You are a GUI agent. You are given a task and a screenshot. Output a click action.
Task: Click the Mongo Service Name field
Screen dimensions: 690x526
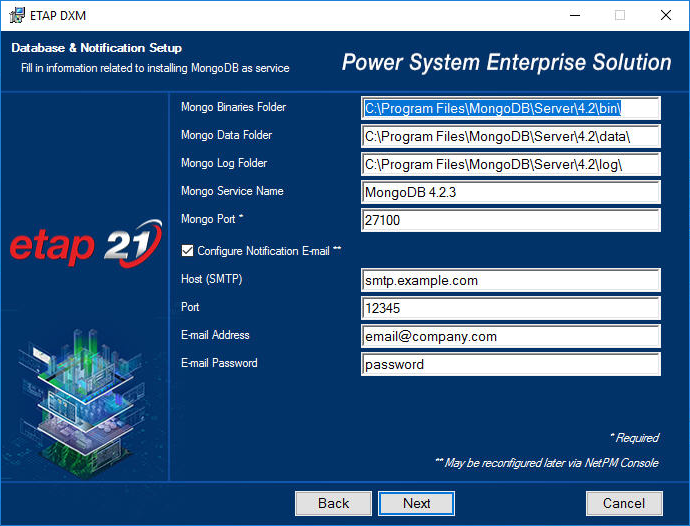tap(510, 192)
